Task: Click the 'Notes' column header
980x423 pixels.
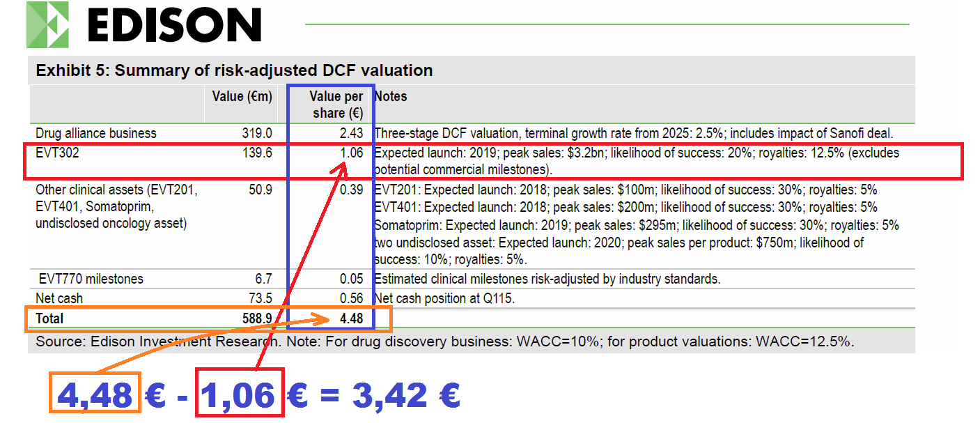Action: 391,96
